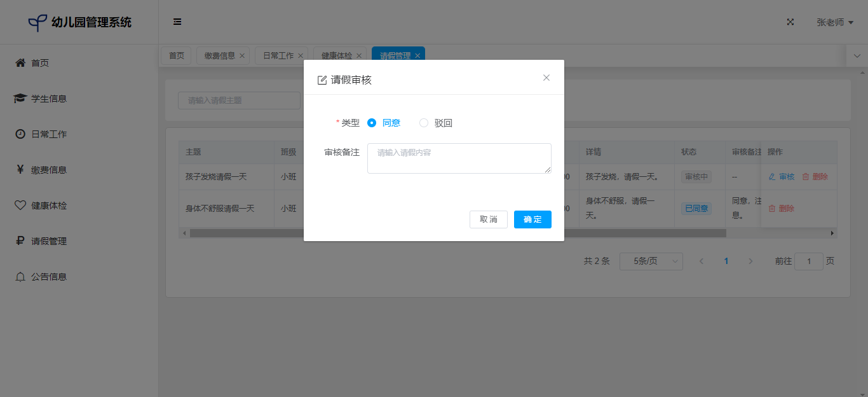
Task: Click the table's horizontal scrollbar
Action: coord(458,233)
